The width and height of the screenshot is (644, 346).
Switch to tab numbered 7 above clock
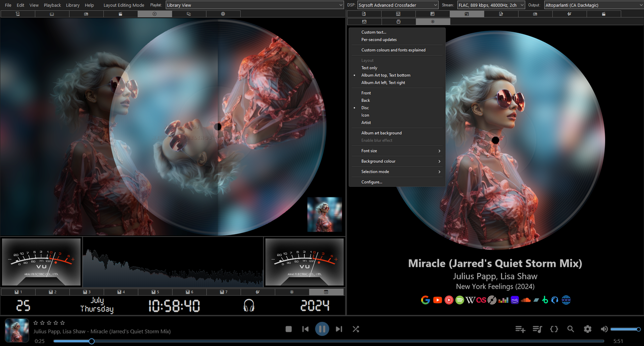223,292
